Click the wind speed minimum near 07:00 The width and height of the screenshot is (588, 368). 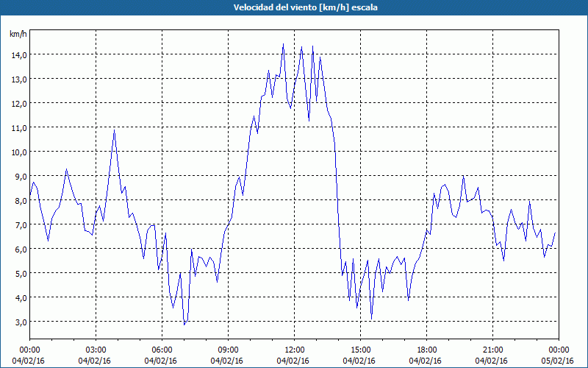[x=184, y=325]
